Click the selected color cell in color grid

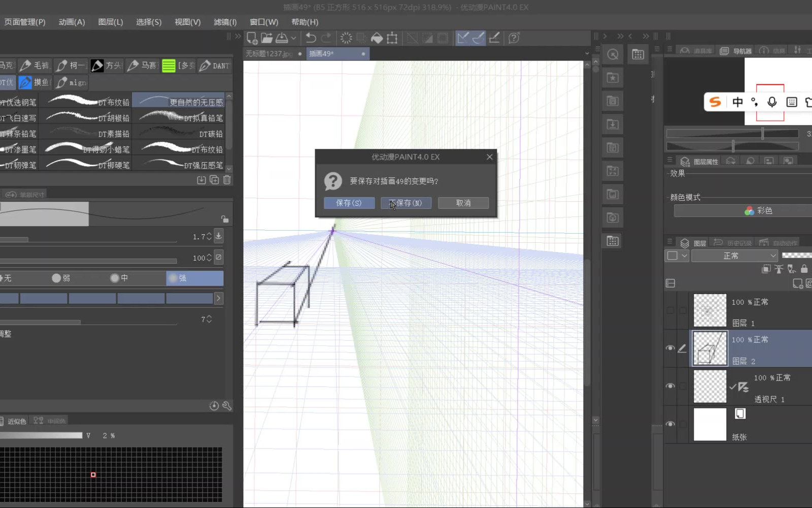click(93, 475)
